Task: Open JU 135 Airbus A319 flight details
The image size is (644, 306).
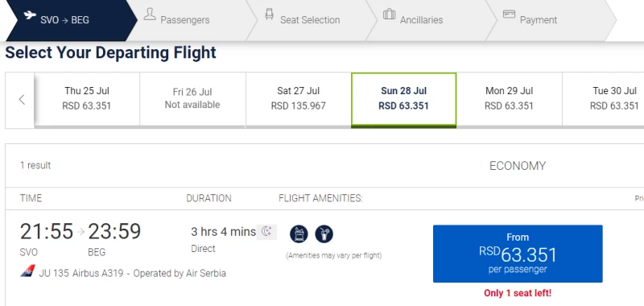Action: click(132, 273)
